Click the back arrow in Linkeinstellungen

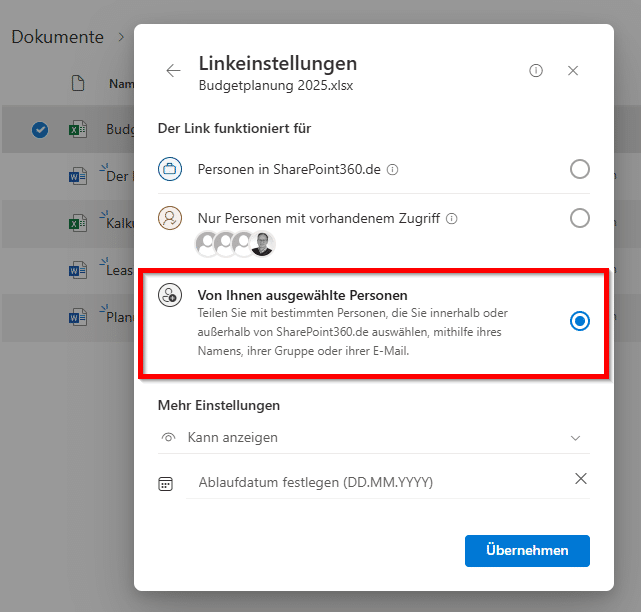173,71
